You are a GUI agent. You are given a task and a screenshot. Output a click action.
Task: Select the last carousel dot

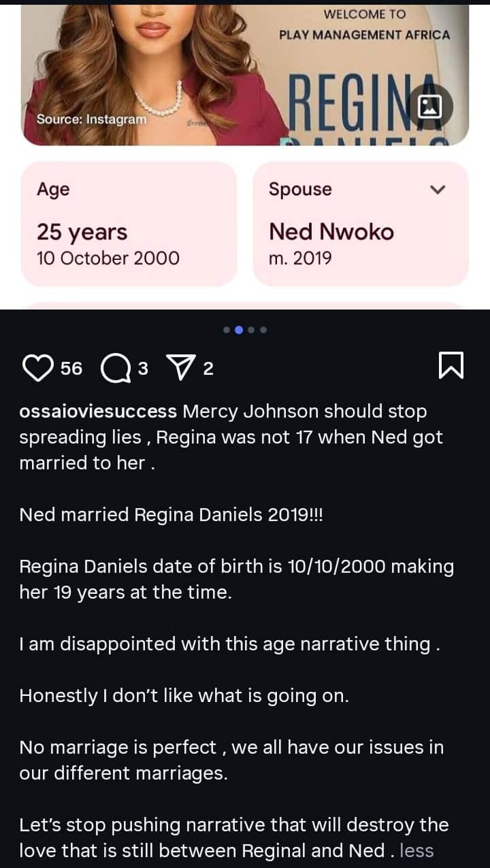(x=263, y=330)
